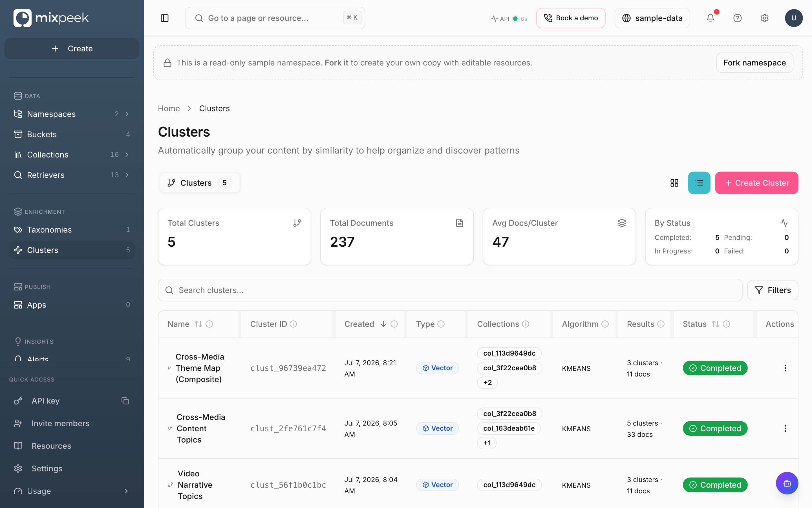812x508 pixels.
Task: Show info for Status column
Action: pos(726,324)
